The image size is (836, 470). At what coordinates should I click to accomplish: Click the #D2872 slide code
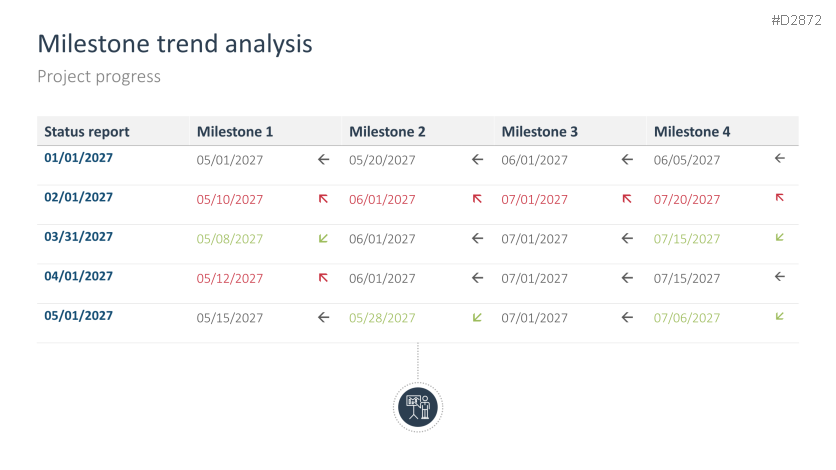[797, 20]
